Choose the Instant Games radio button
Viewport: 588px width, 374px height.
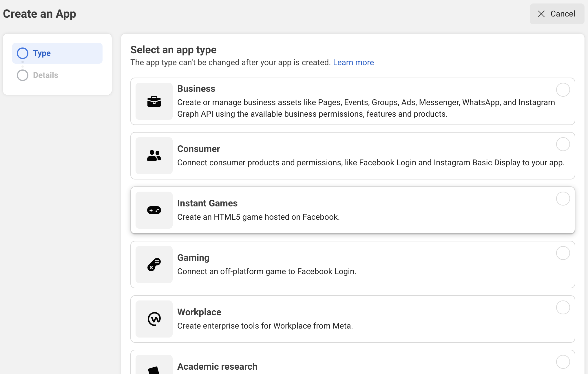563,199
